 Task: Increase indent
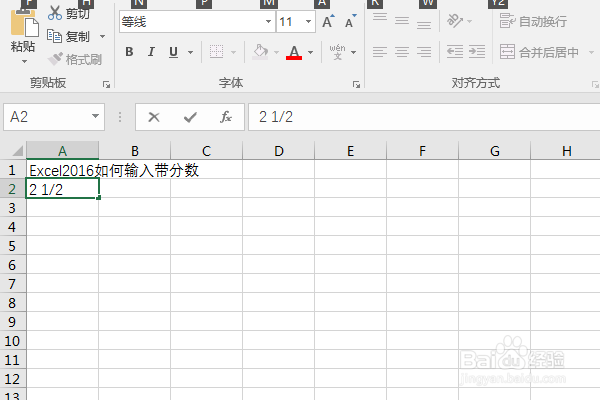pyautogui.click(x=477, y=52)
